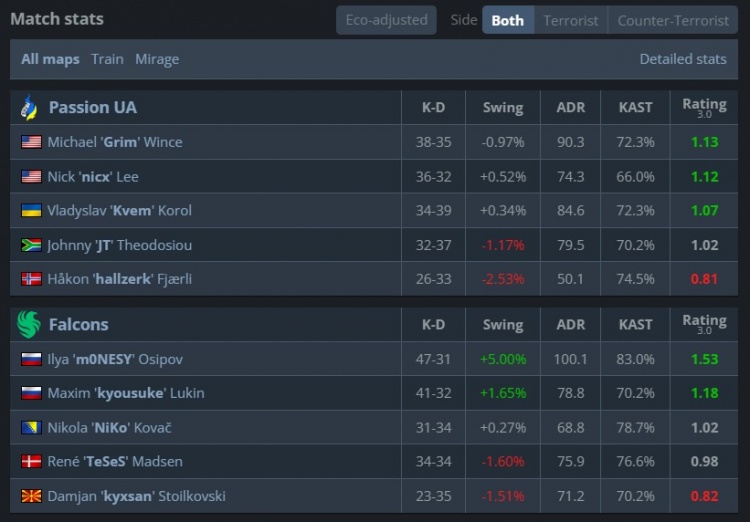Click the Falcons Rating 3.0 column header

coord(704,324)
